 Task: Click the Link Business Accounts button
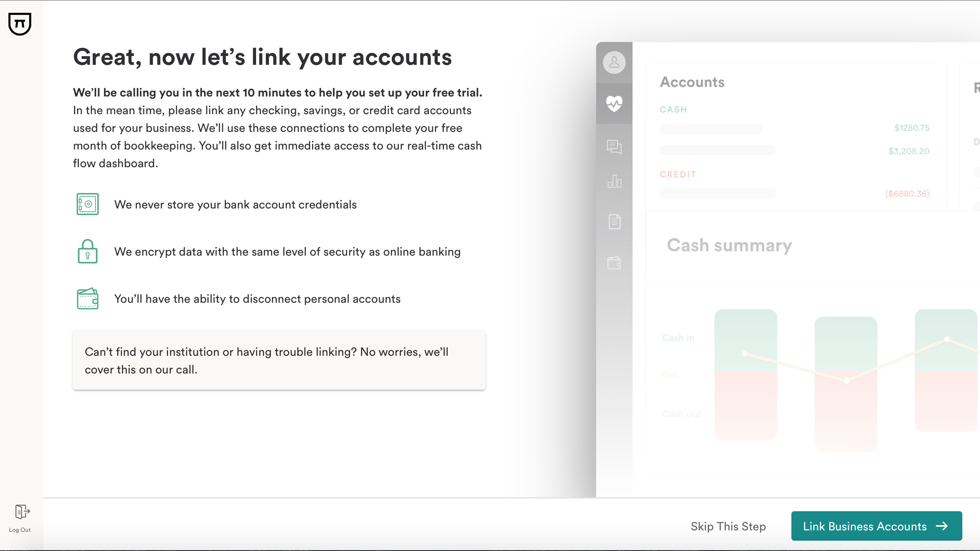(x=876, y=526)
